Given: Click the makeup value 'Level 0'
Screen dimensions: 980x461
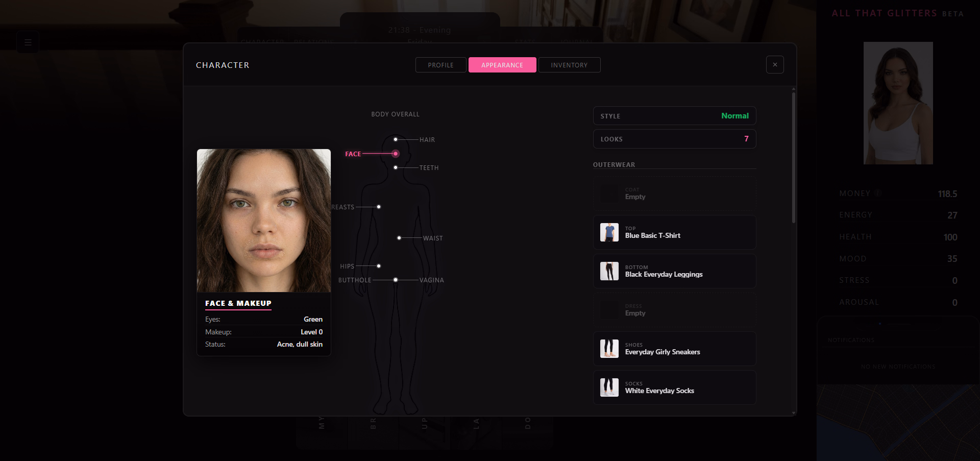Looking at the screenshot, I should (311, 332).
